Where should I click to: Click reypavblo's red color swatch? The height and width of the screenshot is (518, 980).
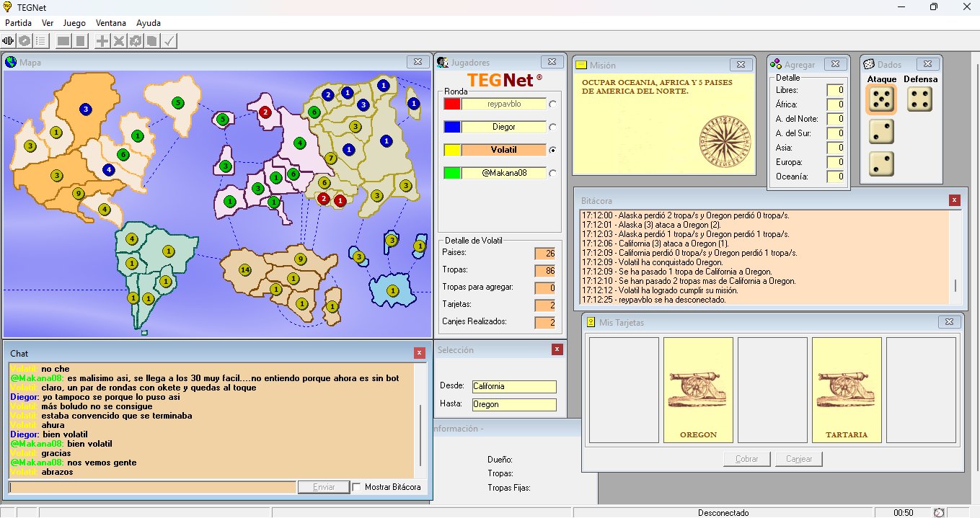coord(452,104)
